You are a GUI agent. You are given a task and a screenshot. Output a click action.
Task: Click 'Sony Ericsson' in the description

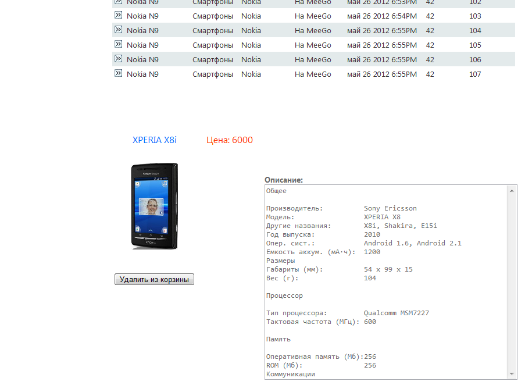[x=390, y=208]
